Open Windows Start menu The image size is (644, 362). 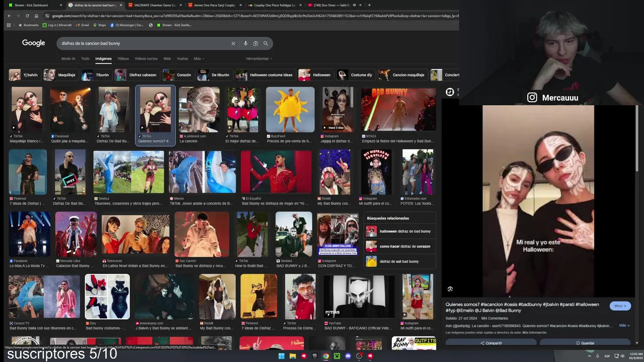click(281, 356)
